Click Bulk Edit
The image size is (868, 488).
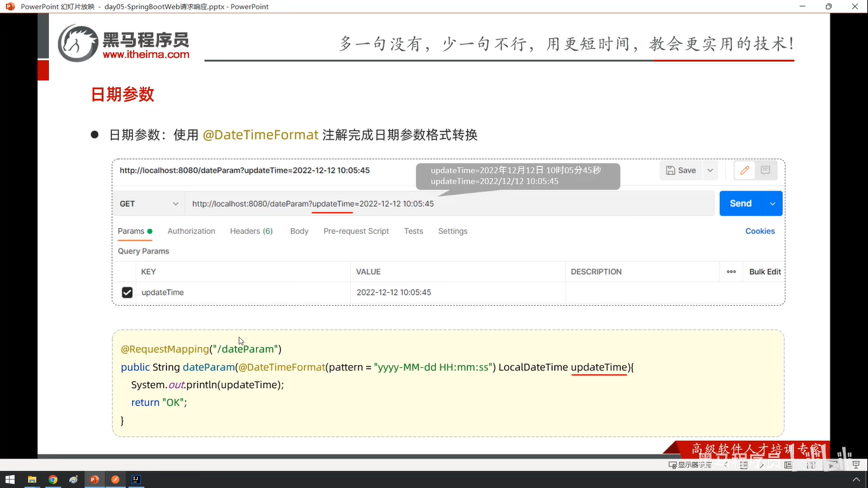pyautogui.click(x=765, y=271)
